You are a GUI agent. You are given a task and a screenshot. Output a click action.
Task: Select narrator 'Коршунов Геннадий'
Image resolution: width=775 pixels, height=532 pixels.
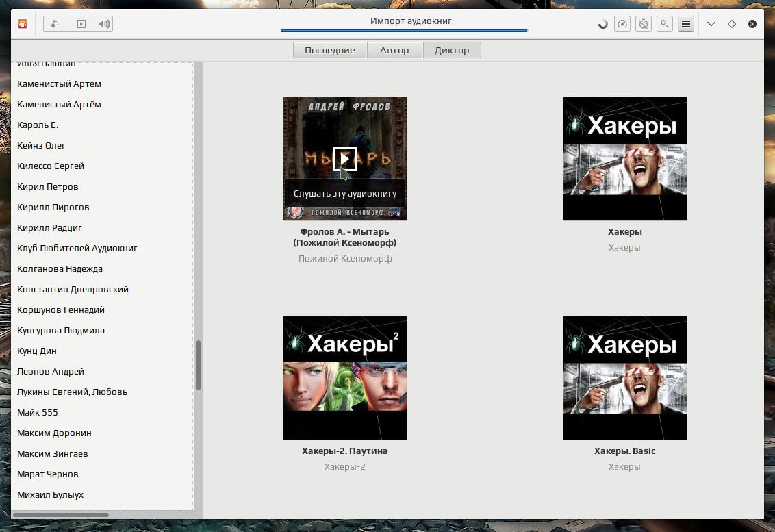[102, 310]
